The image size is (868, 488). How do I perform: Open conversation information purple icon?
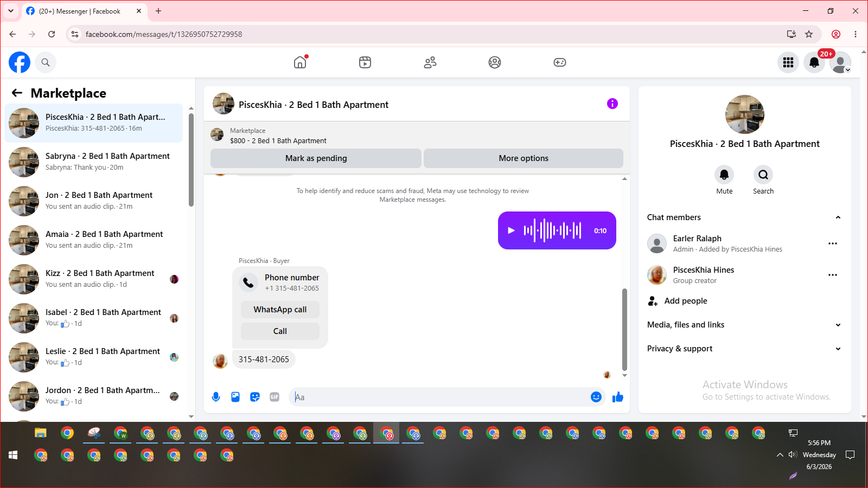coord(612,104)
